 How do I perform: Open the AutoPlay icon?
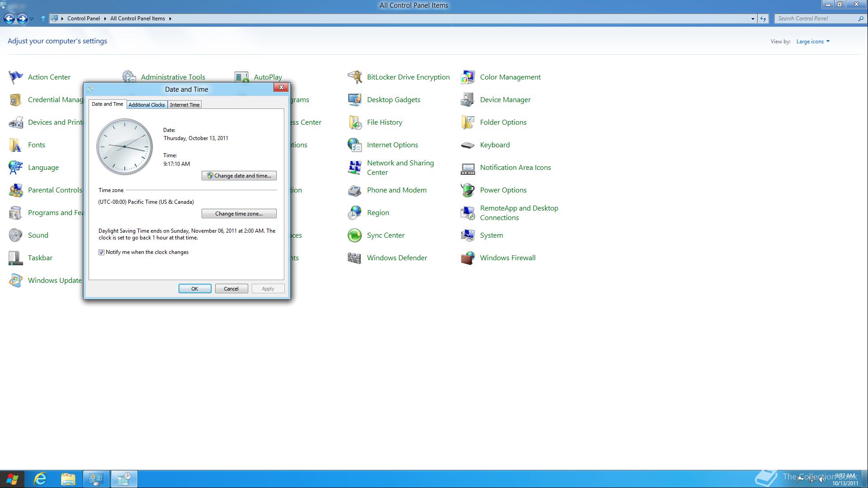click(242, 76)
